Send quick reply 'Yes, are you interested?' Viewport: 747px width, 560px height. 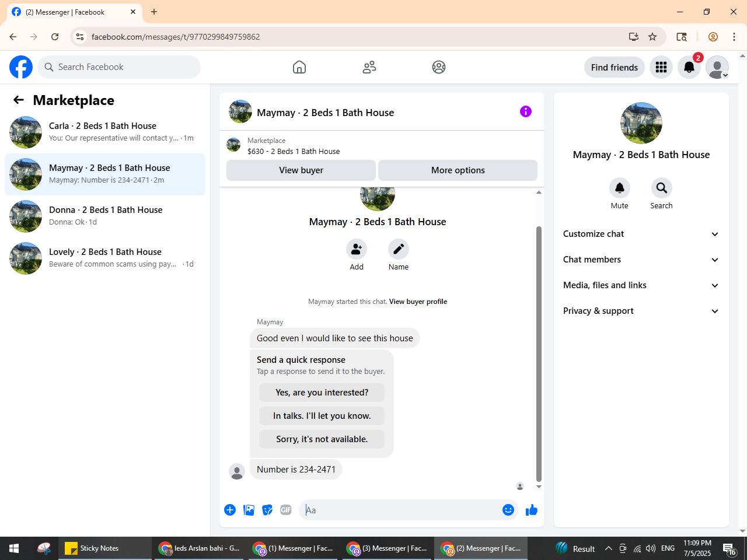(x=322, y=393)
